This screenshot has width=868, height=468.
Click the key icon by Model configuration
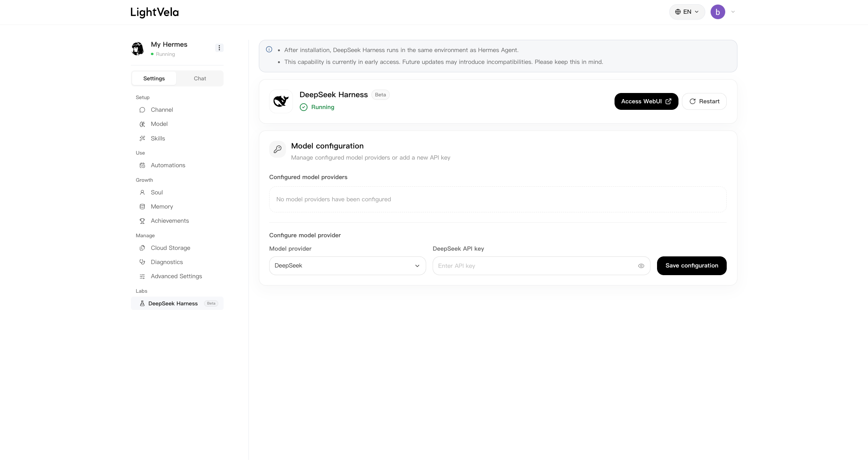[278, 149]
